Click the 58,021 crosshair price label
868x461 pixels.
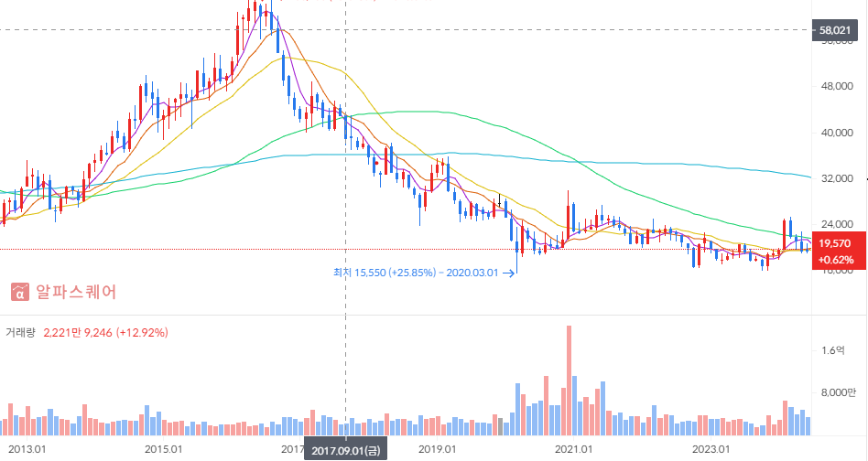[834, 30]
